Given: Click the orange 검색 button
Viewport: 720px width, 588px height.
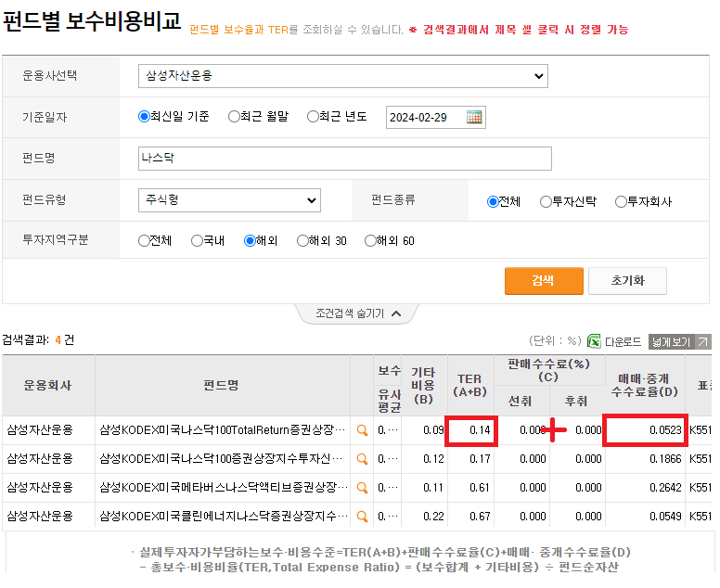Looking at the screenshot, I should [544, 280].
